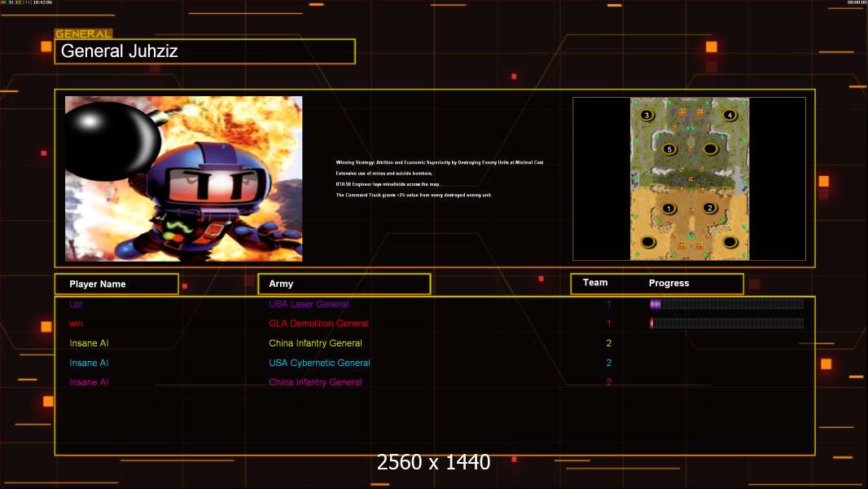The height and width of the screenshot is (489, 868).
Task: Click the USA Laser General army entry
Action: click(309, 304)
